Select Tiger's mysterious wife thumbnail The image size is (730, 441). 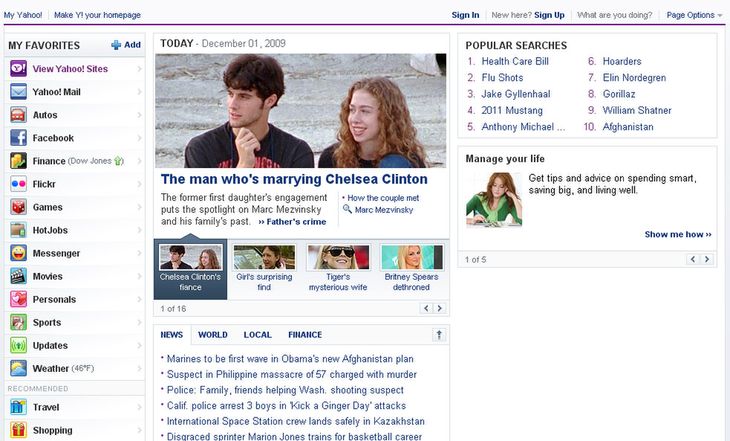pos(338,268)
